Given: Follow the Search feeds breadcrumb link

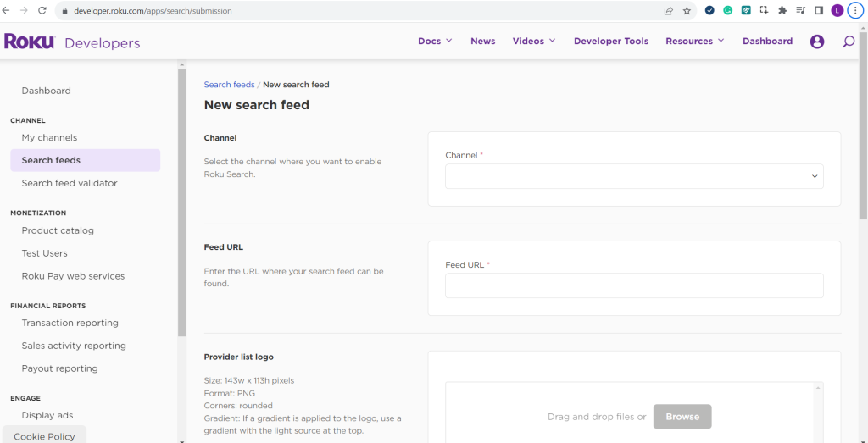Looking at the screenshot, I should tap(229, 85).
